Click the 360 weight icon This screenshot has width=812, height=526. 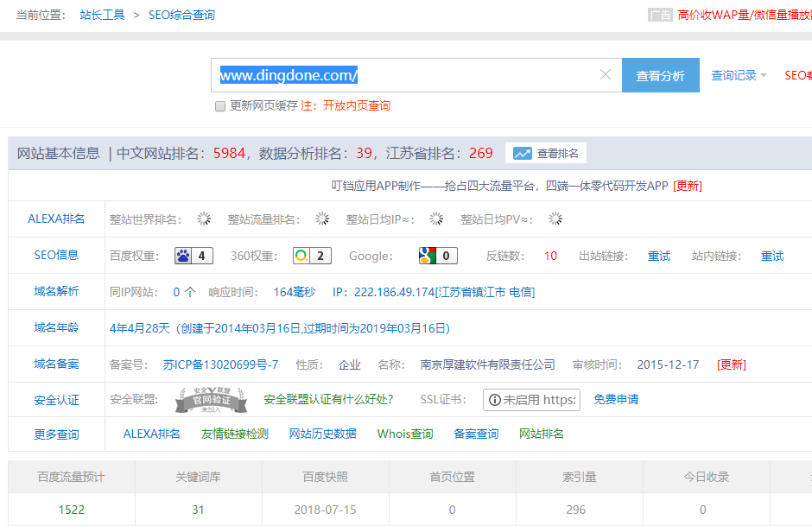[301, 256]
